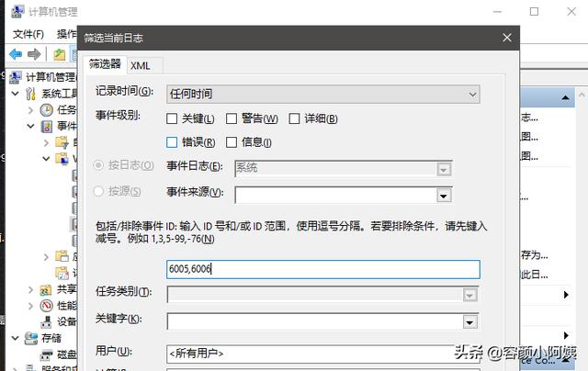Check the 信息(I) checkbox

coord(232,142)
